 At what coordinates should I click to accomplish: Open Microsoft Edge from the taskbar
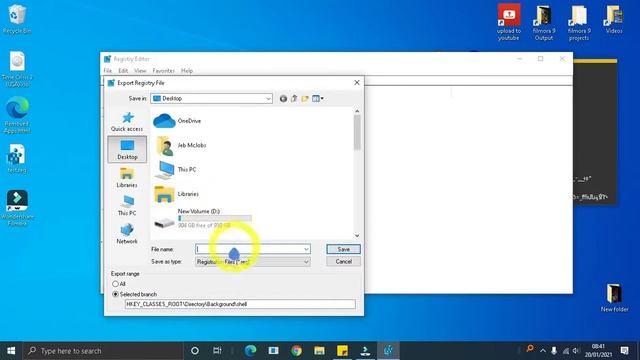pyautogui.click(x=250, y=351)
